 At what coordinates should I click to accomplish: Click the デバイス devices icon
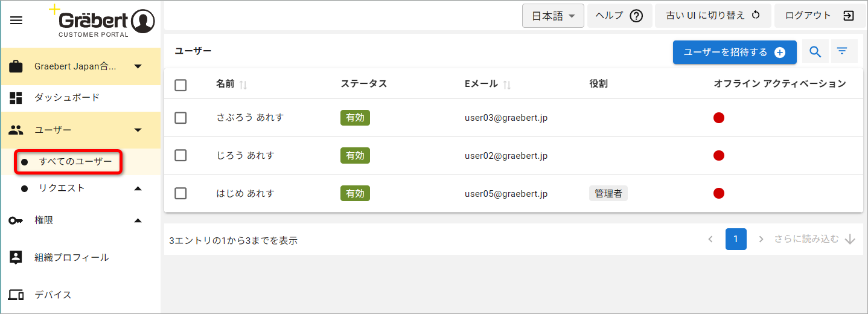16,295
